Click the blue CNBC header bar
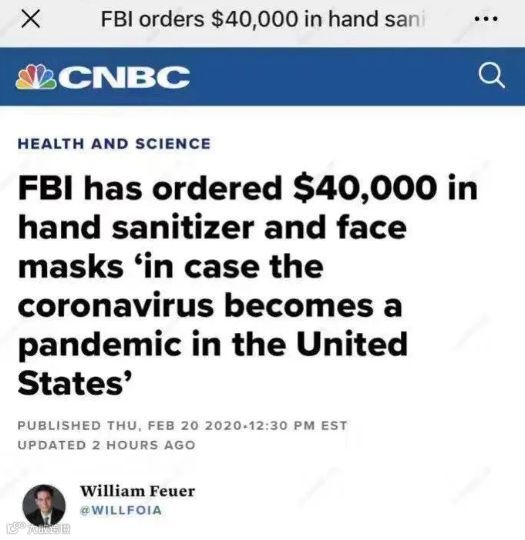This screenshot has height=540, width=525. [x=262, y=76]
